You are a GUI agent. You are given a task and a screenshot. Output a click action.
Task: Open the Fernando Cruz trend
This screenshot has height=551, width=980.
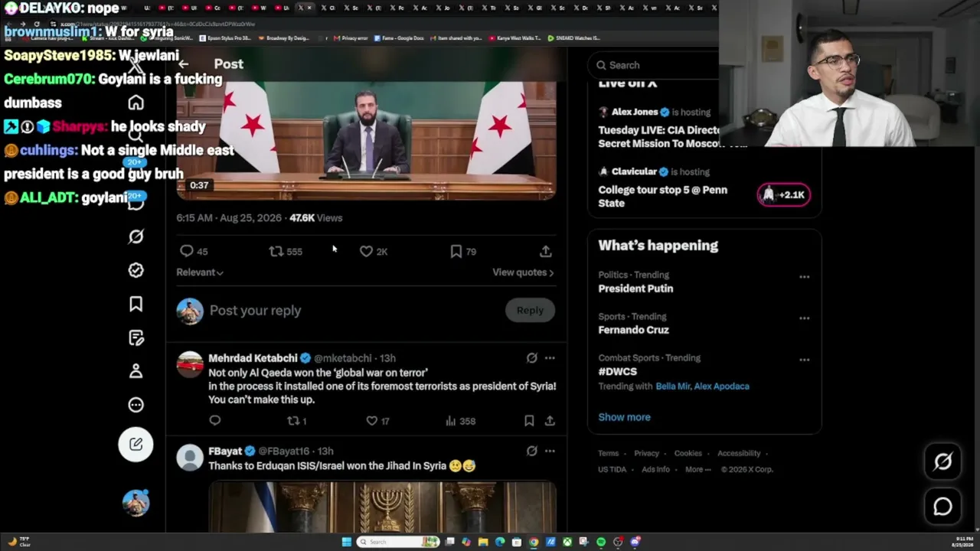tap(633, 330)
